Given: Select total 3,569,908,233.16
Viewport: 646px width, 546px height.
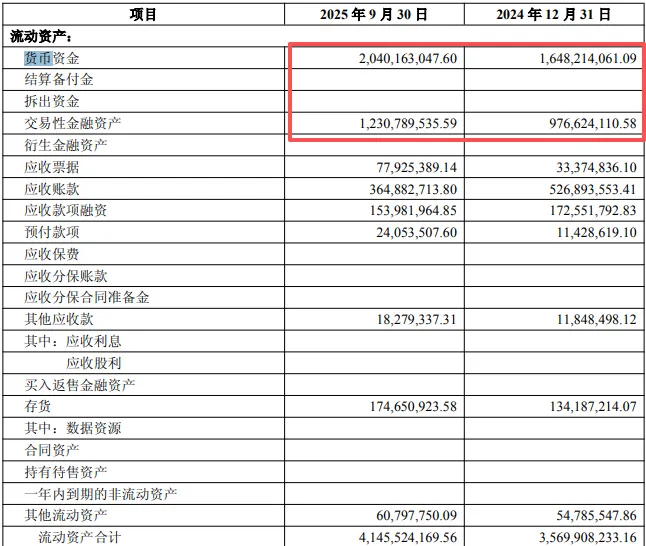Looking at the screenshot, I should [588, 537].
